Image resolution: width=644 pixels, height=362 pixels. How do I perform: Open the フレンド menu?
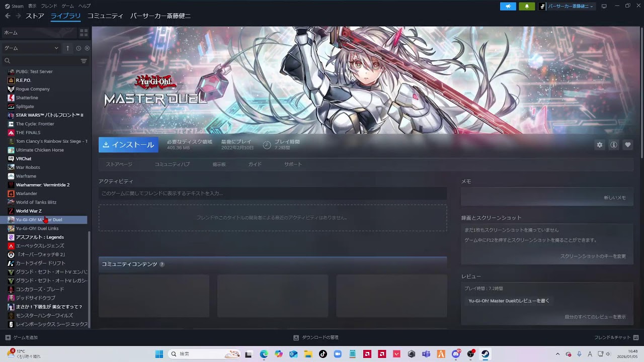(x=49, y=6)
